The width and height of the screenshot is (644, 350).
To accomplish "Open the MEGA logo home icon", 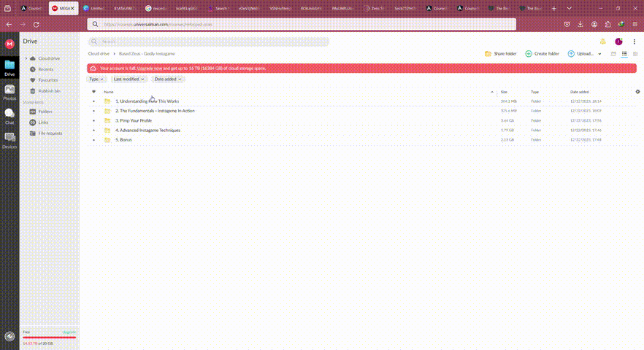I will point(9,44).
